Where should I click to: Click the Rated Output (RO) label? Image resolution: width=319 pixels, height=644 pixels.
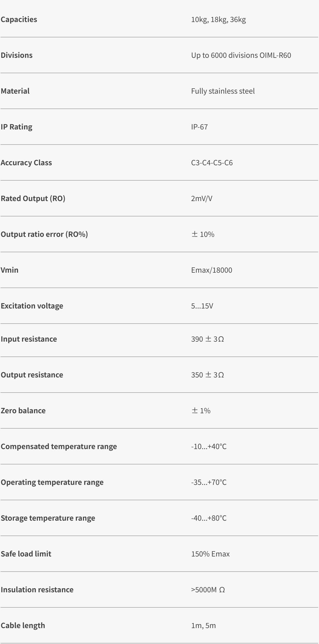point(33,198)
